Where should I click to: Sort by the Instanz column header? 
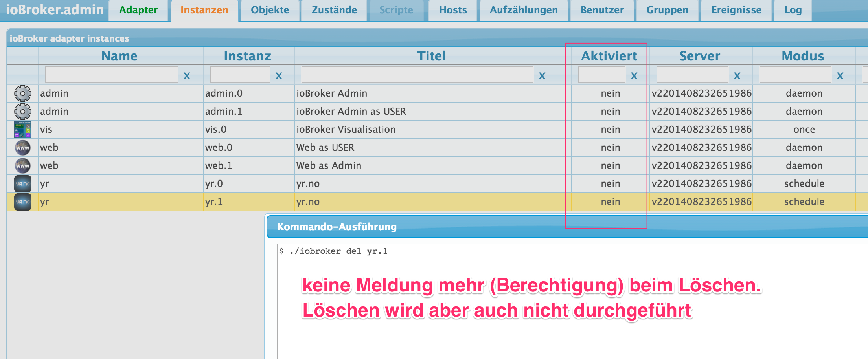coord(248,56)
